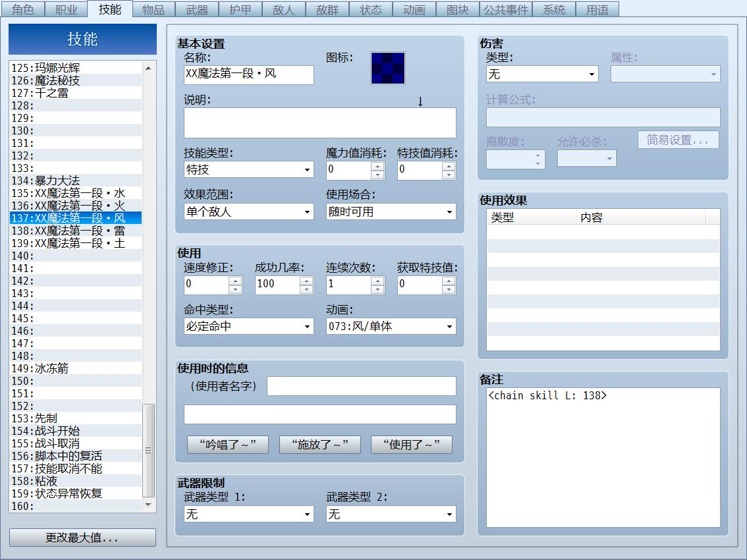Expand the 效果范围 dropdown

click(x=249, y=211)
